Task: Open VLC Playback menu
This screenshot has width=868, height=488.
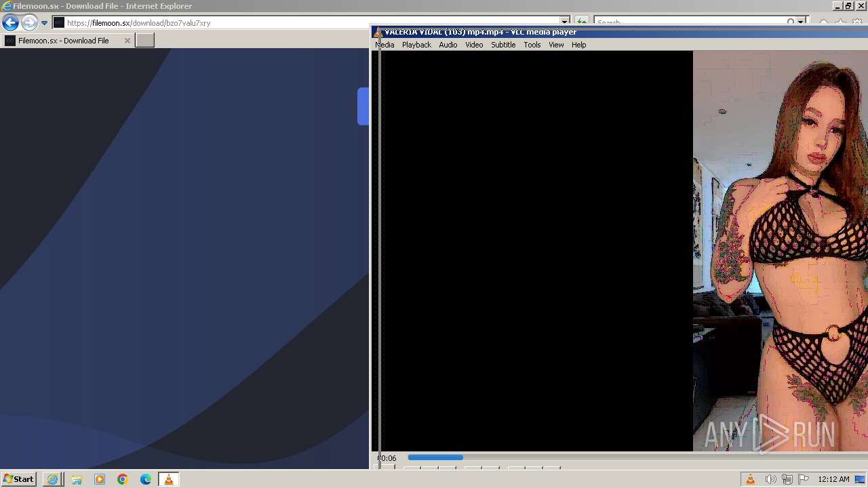Action: (416, 45)
